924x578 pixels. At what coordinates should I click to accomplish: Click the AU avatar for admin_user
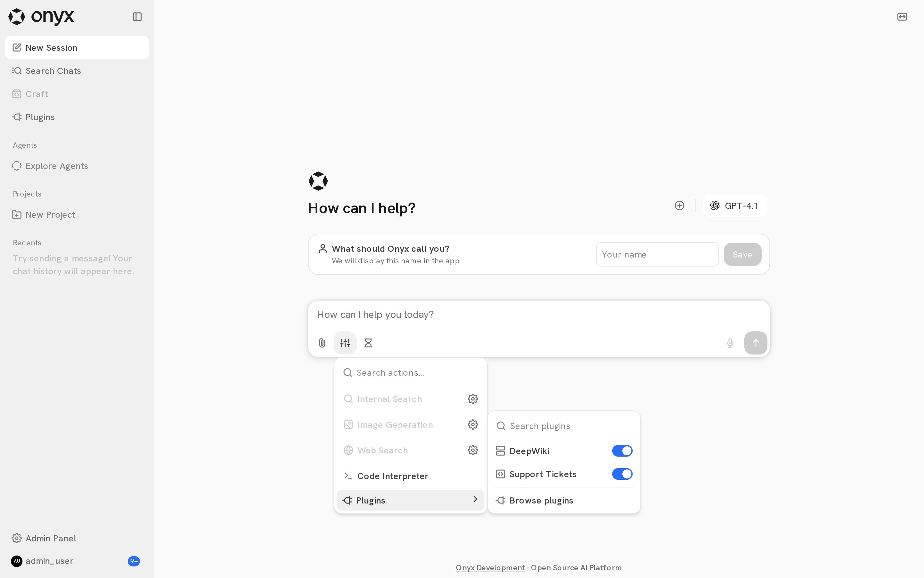click(x=17, y=561)
